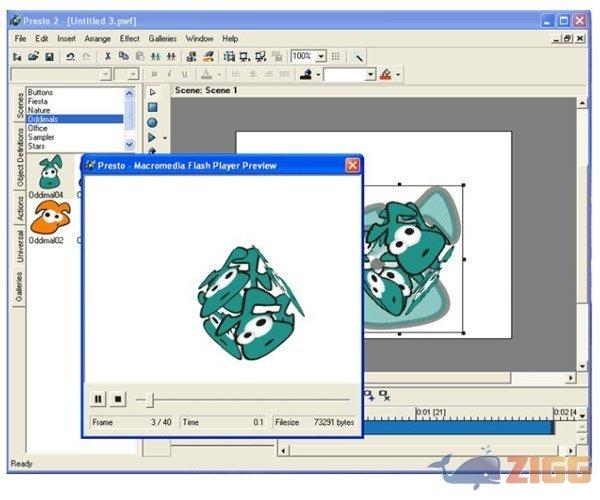Open the line style combo box
This screenshot has height=500, width=600.
pos(350,74)
